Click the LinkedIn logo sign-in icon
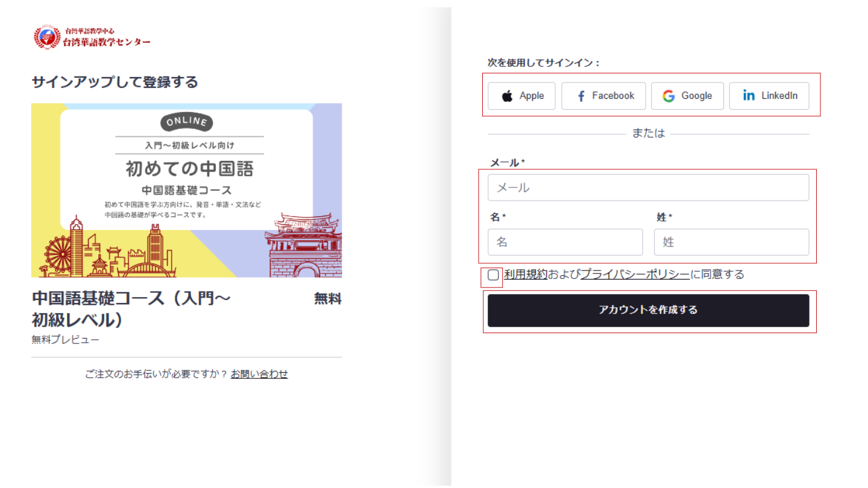Image resolution: width=868 pixels, height=488 pixels. coord(749,96)
